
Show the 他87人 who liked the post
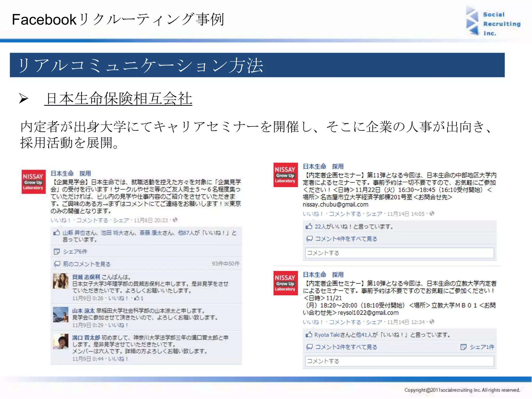pyautogui.click(x=187, y=233)
